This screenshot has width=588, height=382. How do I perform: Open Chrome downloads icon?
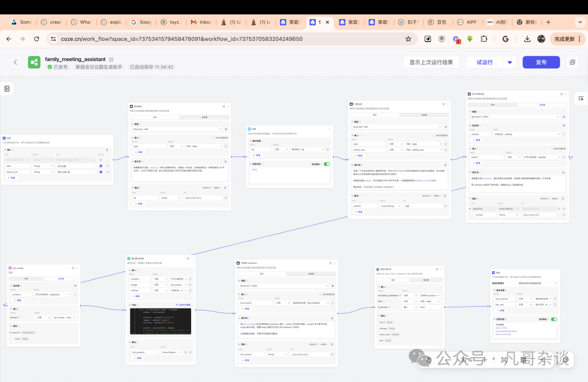point(527,39)
